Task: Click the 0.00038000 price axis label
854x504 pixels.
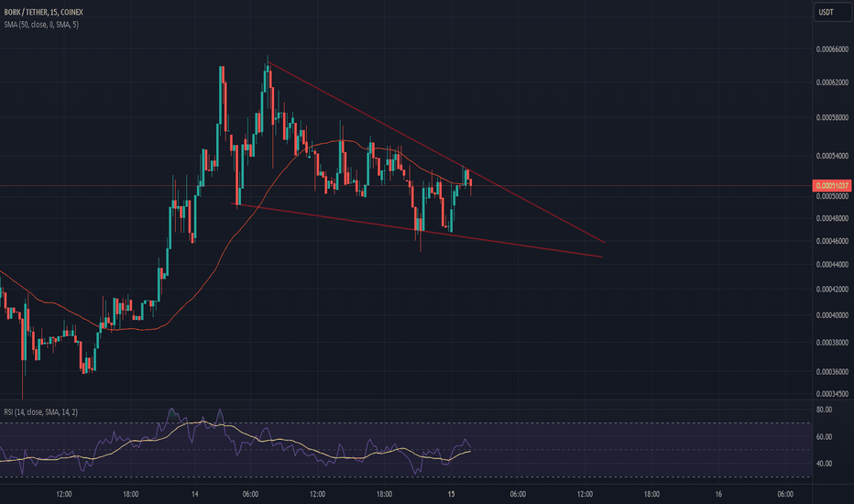Action: tap(832, 343)
